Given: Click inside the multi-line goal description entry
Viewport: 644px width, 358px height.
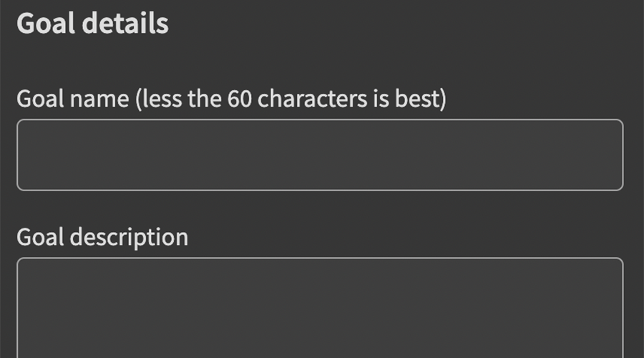Looking at the screenshot, I should click(320, 308).
